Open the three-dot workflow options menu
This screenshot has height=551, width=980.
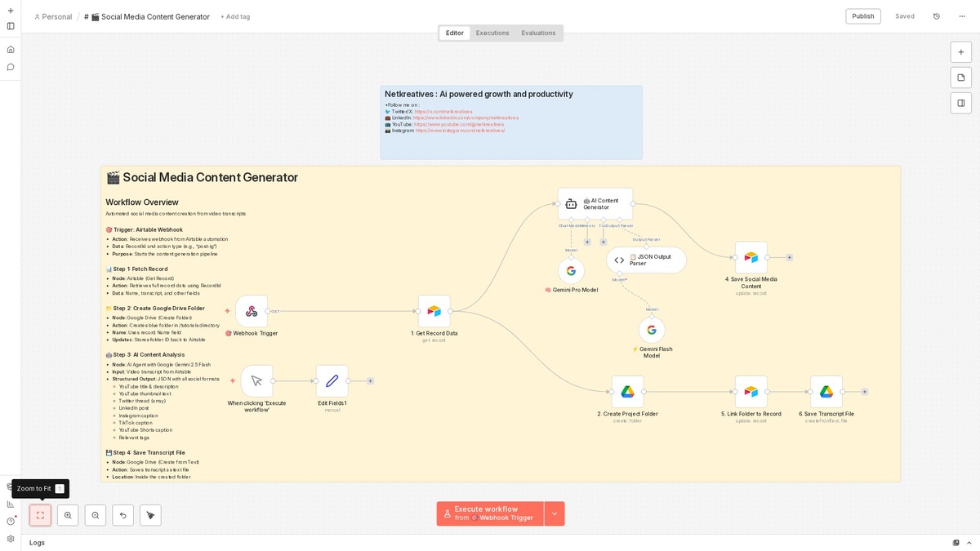coord(962,16)
